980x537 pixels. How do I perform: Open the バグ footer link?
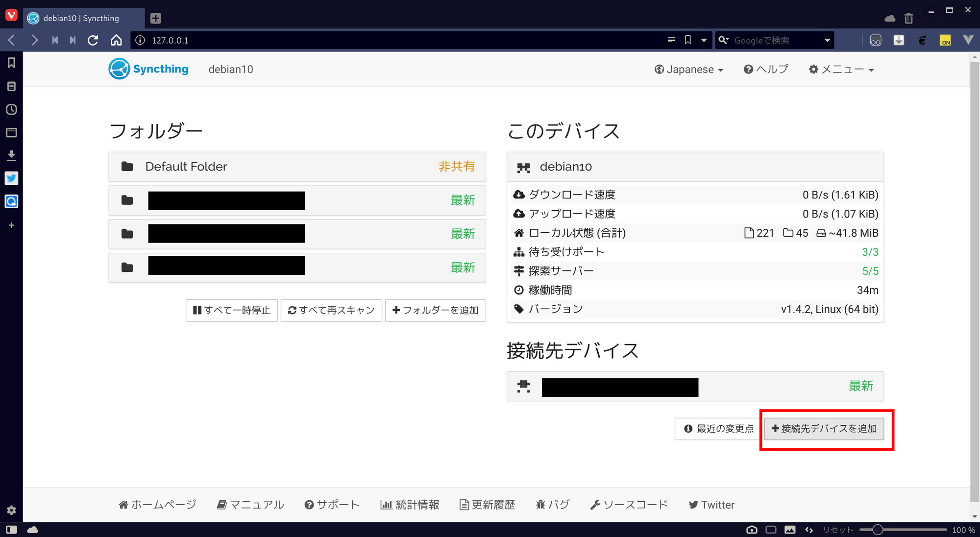553,505
